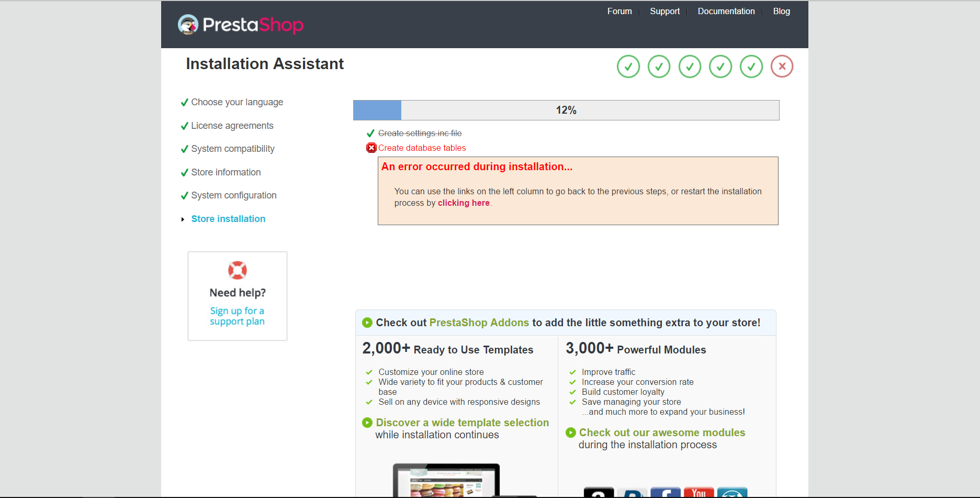This screenshot has width=980, height=498.
Task: Select the Store installation step
Action: coord(228,219)
